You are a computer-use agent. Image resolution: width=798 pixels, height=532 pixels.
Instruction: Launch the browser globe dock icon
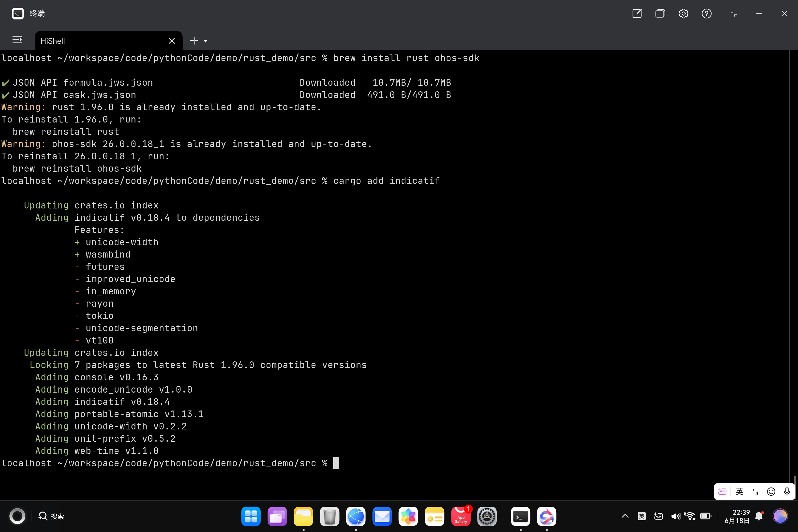pos(356,516)
